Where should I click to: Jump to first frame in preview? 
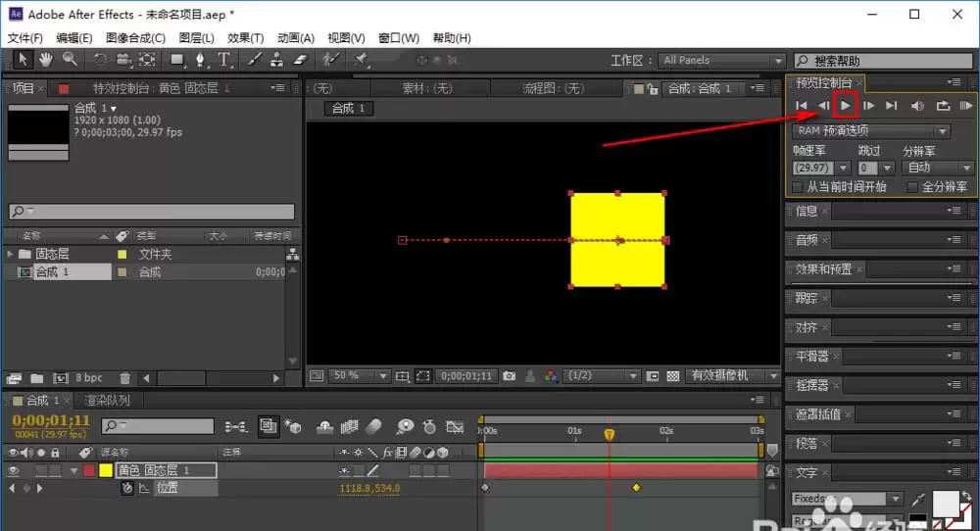[x=802, y=106]
